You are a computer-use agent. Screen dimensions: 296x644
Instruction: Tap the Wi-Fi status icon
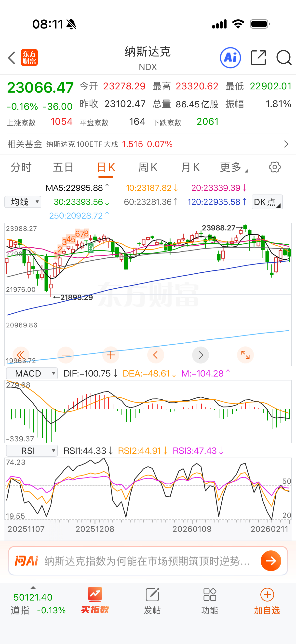238,24
